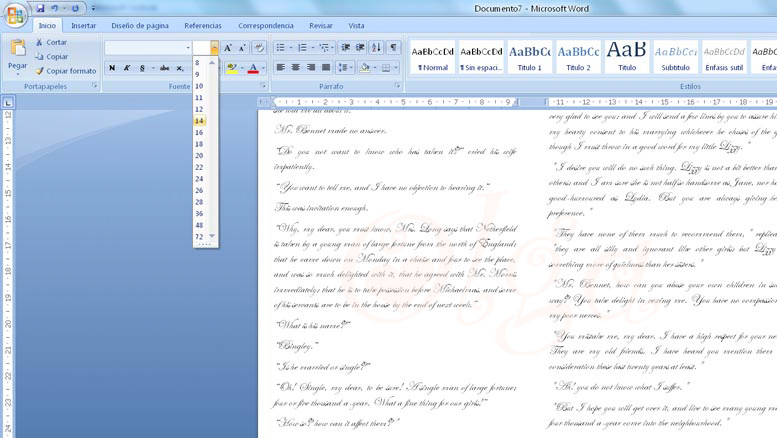Customize Quick Access toolbar dropdown

point(93,8)
